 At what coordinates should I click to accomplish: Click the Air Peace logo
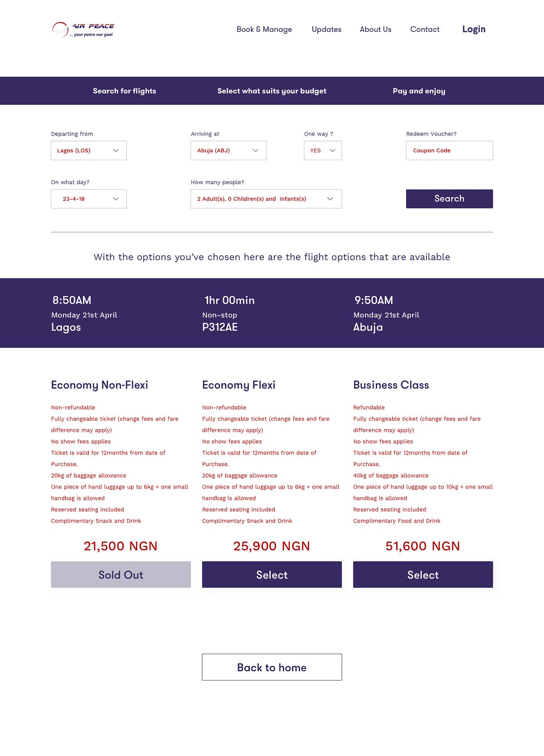(x=83, y=29)
